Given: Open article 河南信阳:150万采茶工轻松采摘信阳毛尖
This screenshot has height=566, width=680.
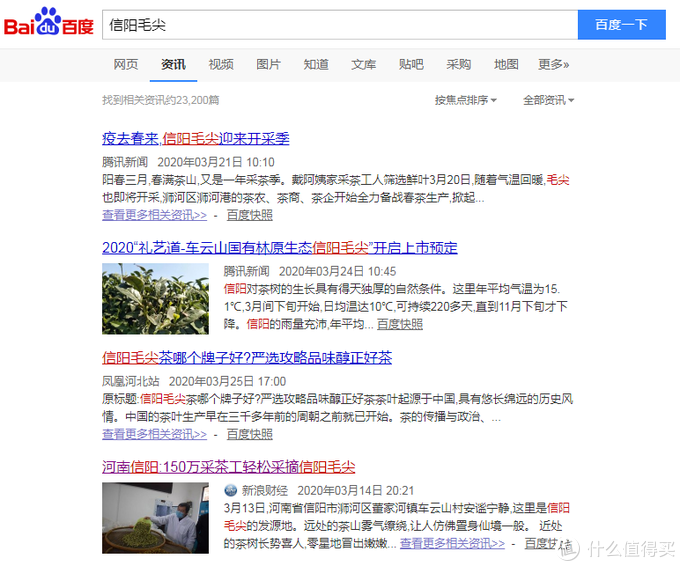Looking at the screenshot, I should (229, 467).
